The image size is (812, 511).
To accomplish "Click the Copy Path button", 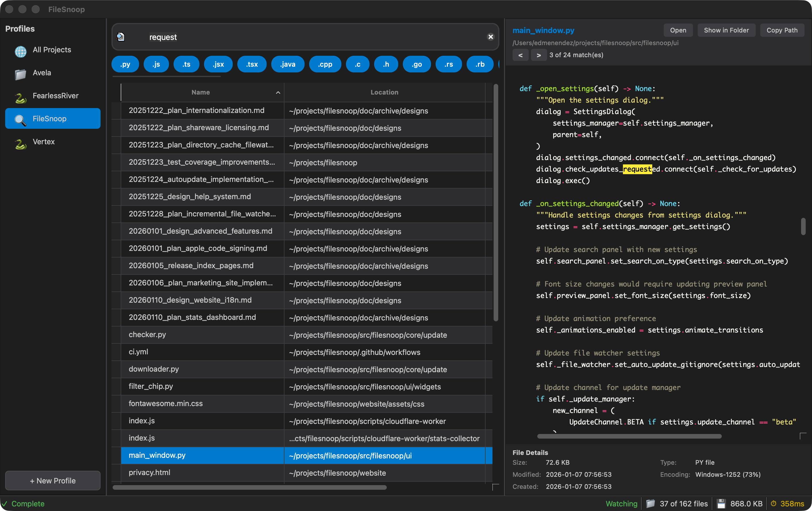I will [782, 30].
